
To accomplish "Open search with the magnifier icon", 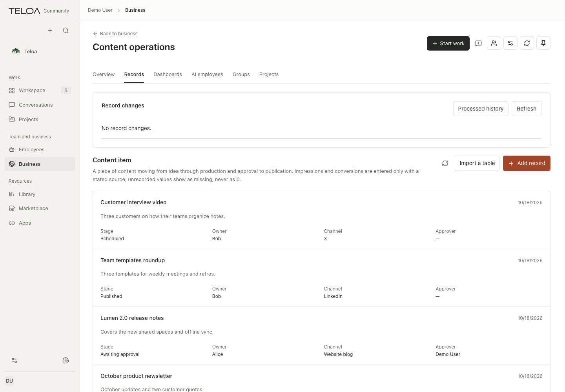I will tap(66, 31).
